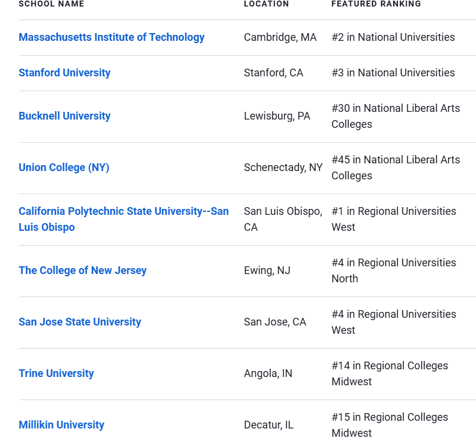
Task: Open the Millikin University link
Action: pos(61,425)
